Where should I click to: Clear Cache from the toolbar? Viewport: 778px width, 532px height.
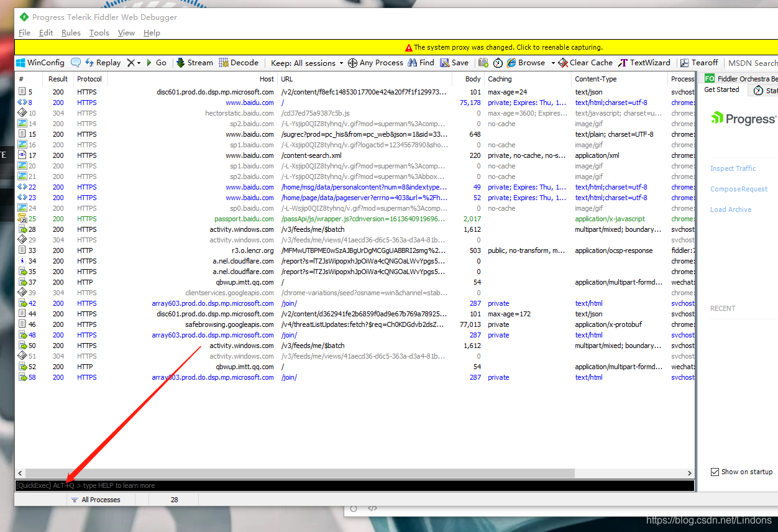click(585, 63)
